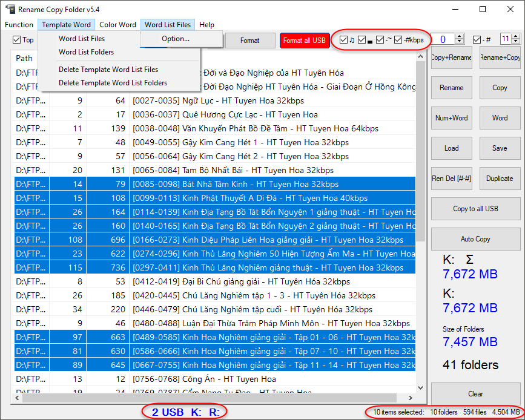The width and height of the screenshot is (525, 420).
Task: Increase the 11 spinner value
Action: [x=516, y=36]
